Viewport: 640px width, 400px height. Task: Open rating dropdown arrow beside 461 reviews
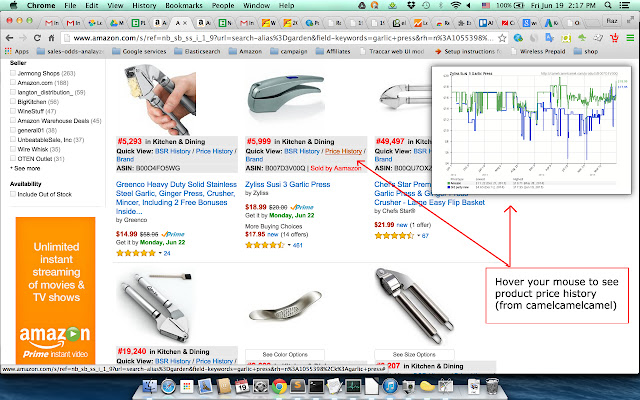(x=289, y=245)
